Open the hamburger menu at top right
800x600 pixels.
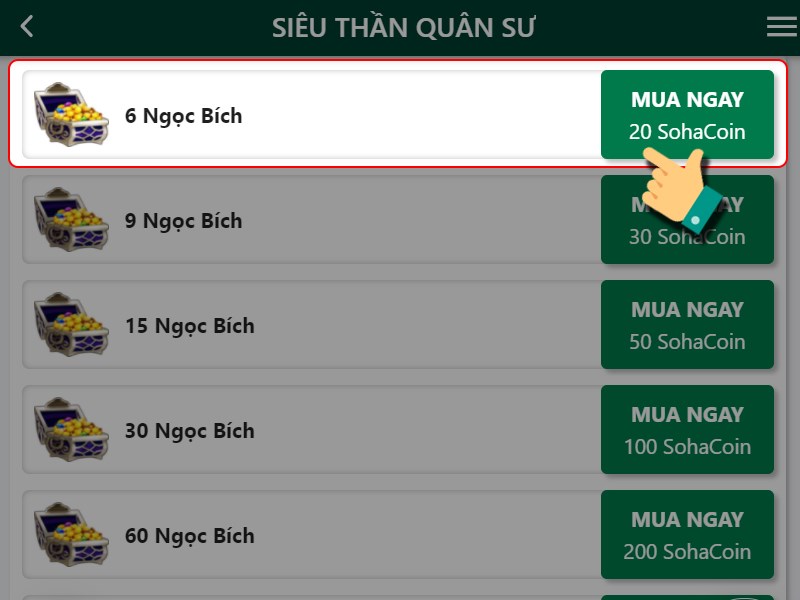(x=781, y=26)
